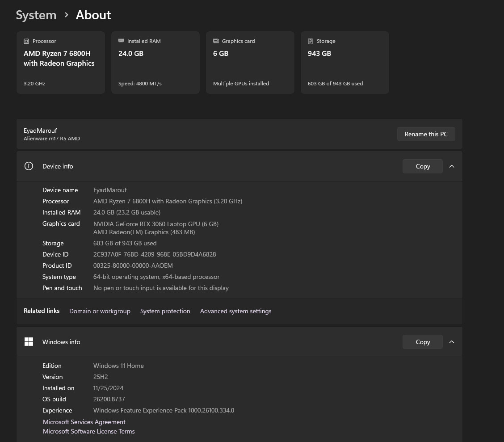Copy the Device info details
The image size is (504, 442).
tap(422, 166)
